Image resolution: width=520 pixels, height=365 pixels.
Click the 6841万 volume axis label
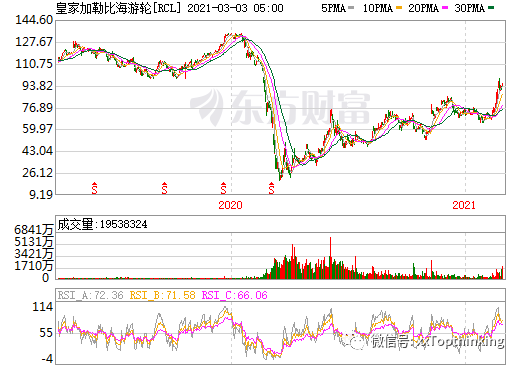[x=34, y=230]
